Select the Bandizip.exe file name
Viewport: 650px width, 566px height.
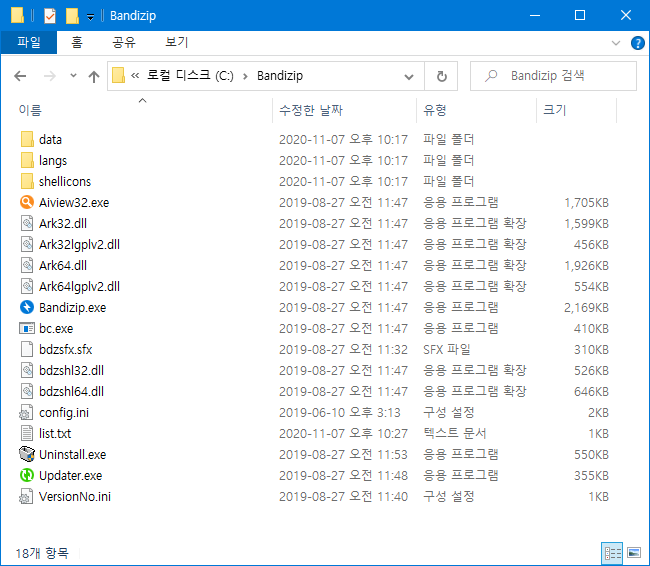click(73, 308)
